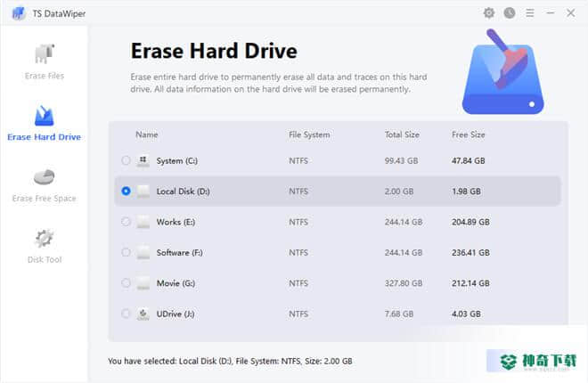Click the Works (E:) drive name
The image size is (588, 383).
point(176,223)
